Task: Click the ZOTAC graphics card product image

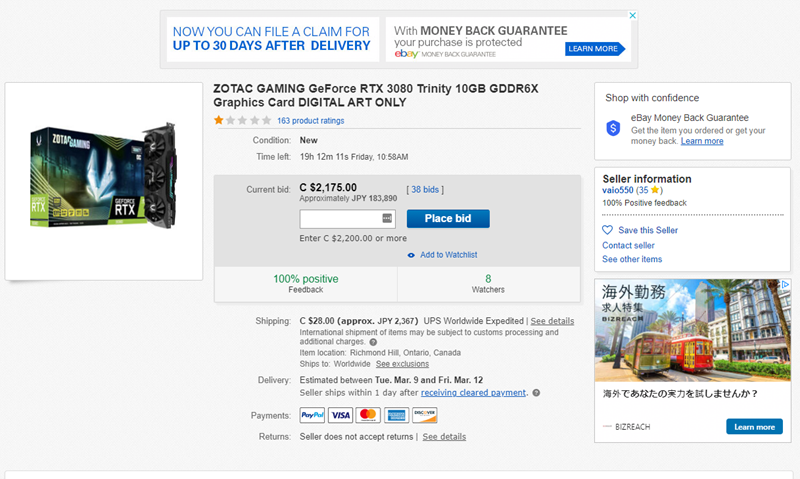Action: 104,175
